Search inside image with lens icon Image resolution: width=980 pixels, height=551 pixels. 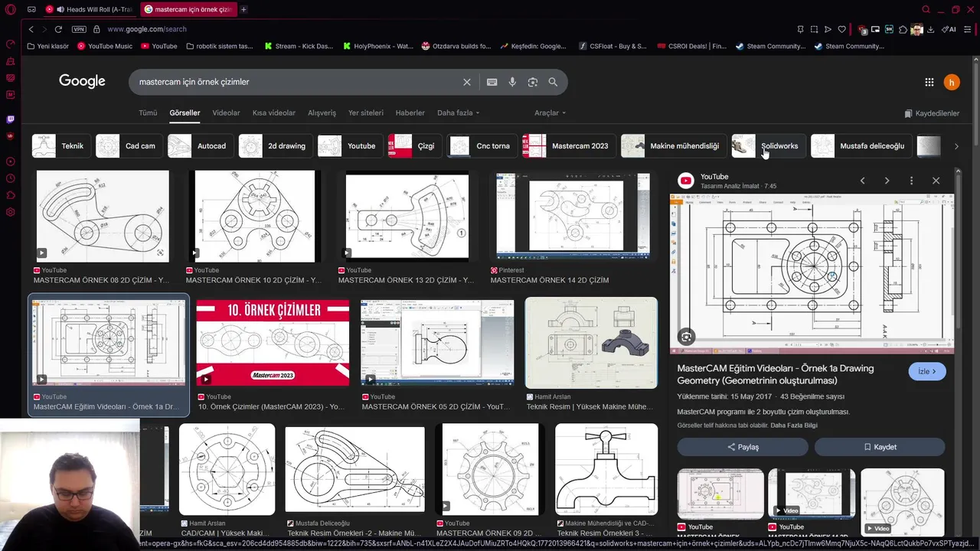click(686, 337)
